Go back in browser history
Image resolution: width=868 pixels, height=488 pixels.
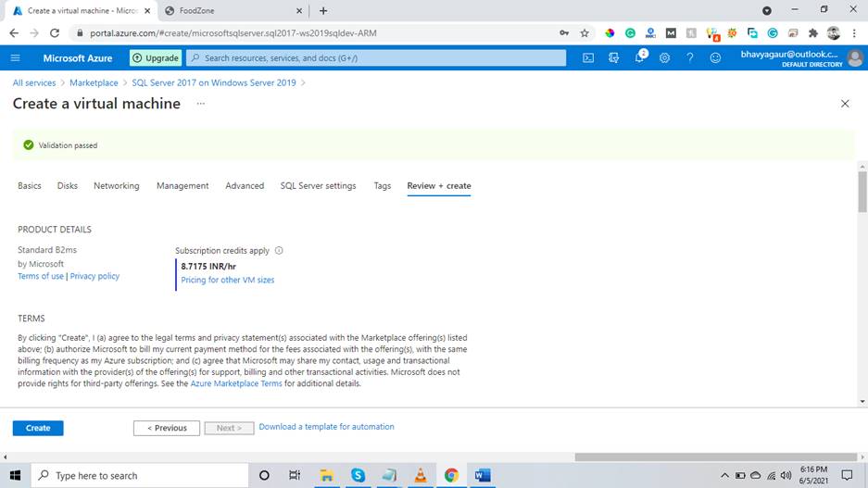pyautogui.click(x=14, y=33)
